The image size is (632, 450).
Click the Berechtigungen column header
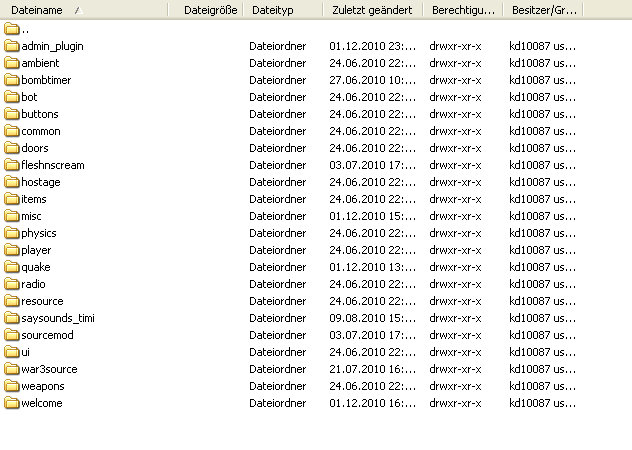pyautogui.click(x=460, y=10)
